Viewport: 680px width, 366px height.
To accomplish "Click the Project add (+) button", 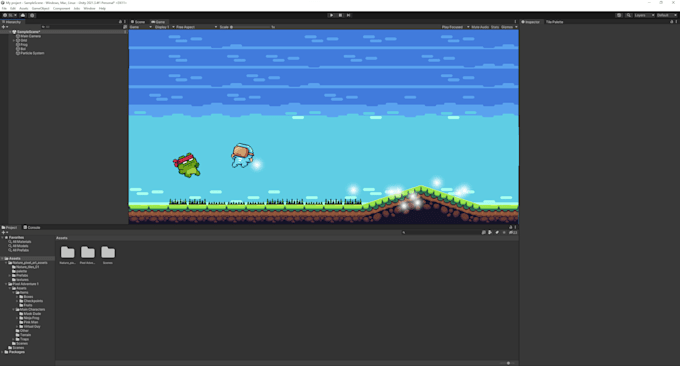I will [x=5, y=232].
